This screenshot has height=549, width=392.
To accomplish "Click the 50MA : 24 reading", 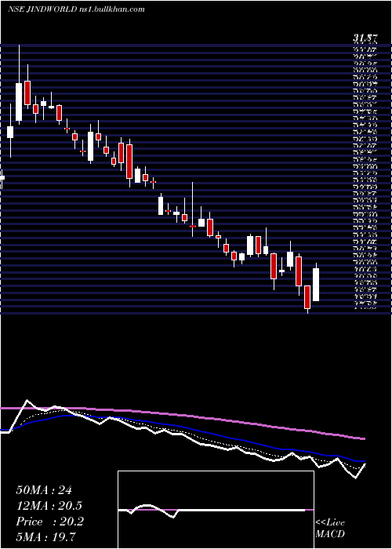I will pos(44,490).
